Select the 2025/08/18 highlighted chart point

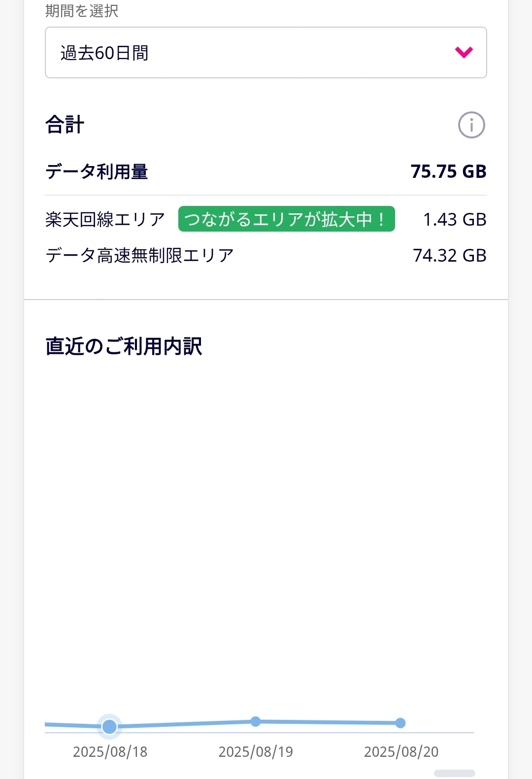pos(109,726)
